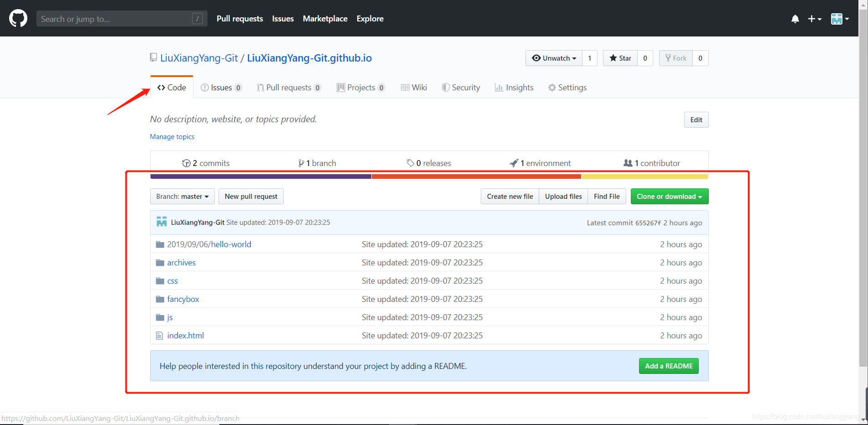Click the stargazers count 0
Viewport: 868px width, 425px height.
pos(645,58)
